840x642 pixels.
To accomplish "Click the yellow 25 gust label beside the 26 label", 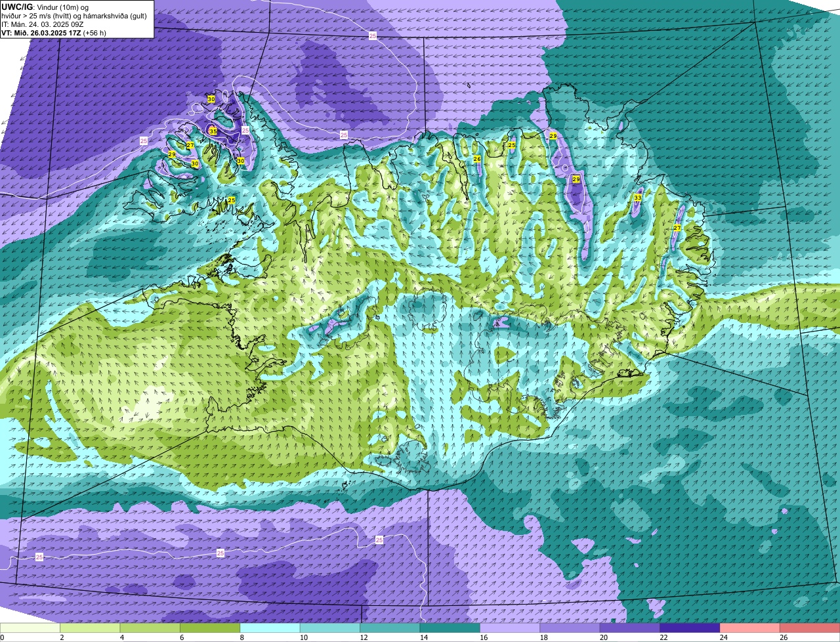I will tap(511, 145).
